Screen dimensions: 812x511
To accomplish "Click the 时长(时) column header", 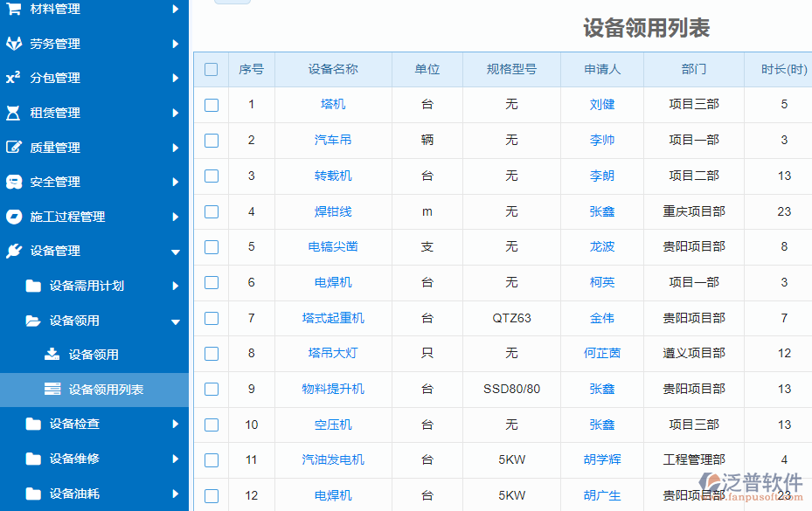I will coord(783,70).
